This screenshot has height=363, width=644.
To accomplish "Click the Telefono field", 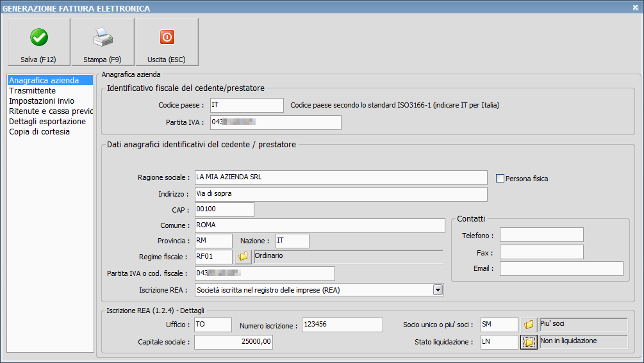I will pyautogui.click(x=541, y=235).
